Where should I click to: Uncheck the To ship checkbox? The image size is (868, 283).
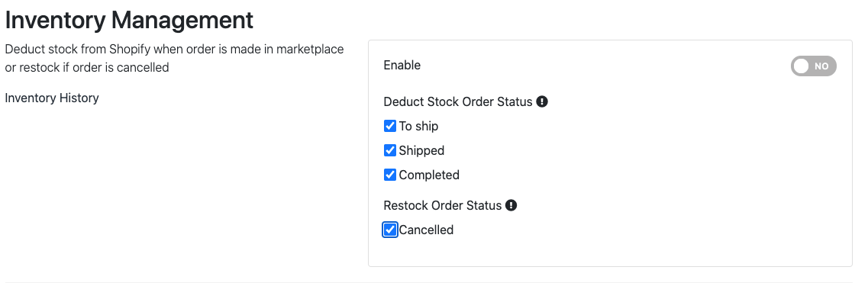389,126
